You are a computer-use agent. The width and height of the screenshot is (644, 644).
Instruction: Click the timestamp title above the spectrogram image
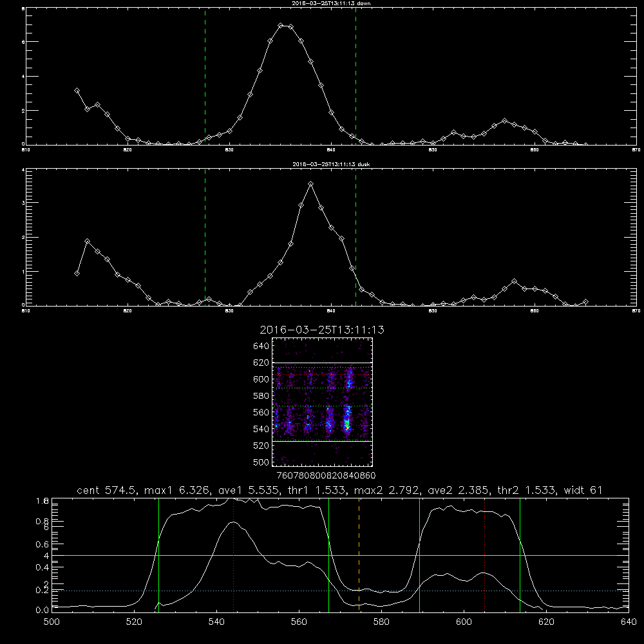(322, 330)
